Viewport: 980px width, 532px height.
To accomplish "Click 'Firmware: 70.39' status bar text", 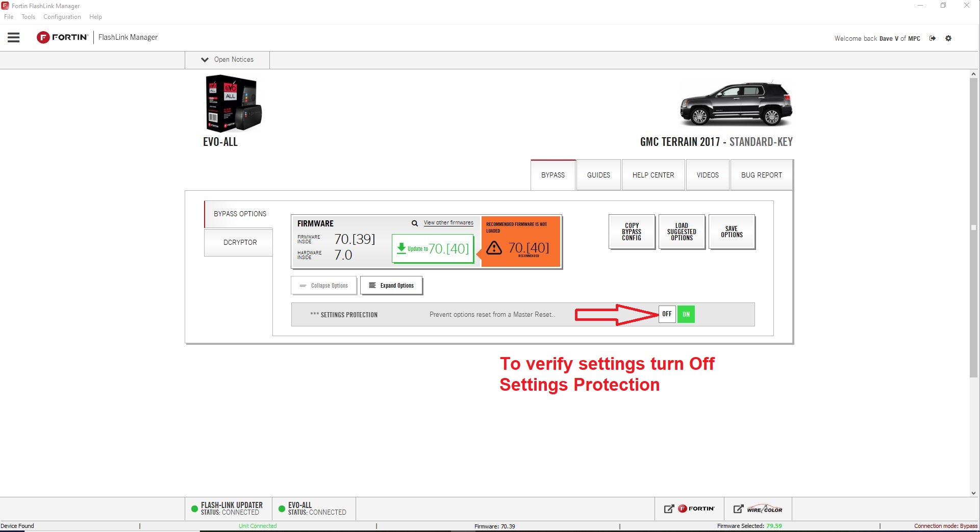I will pos(495,526).
